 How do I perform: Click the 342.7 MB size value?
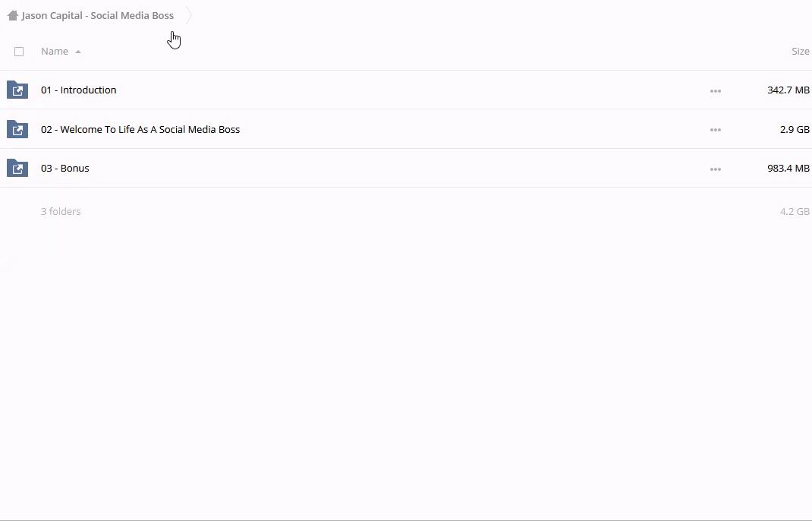pos(788,90)
